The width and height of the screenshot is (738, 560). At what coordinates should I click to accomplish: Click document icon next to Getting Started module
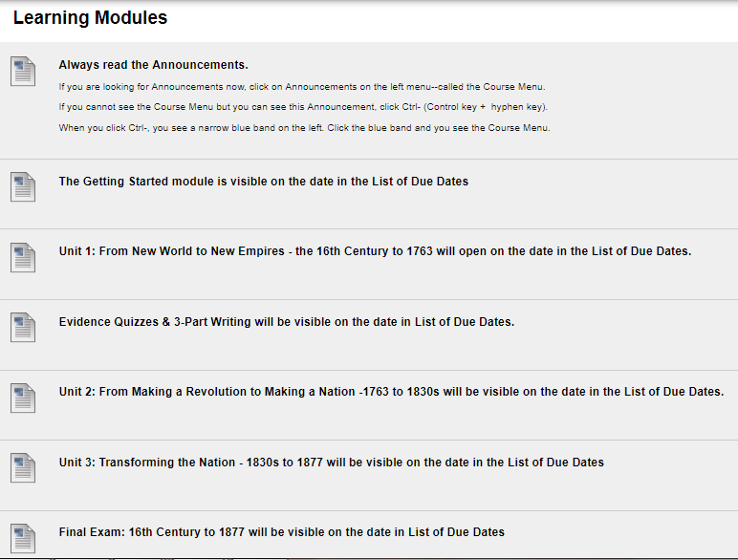tap(23, 187)
